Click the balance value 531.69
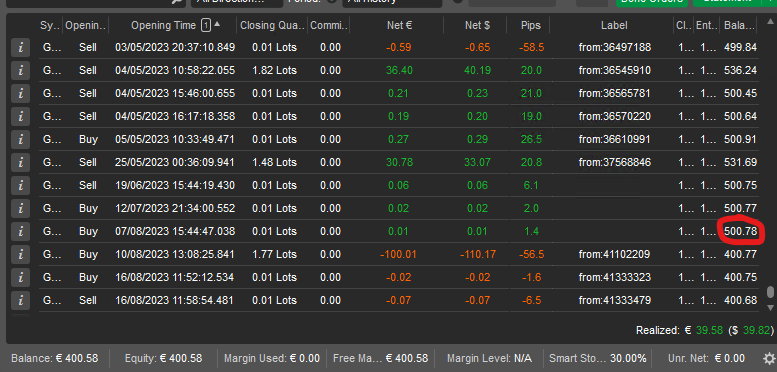Screen dimensions: 777x372 (740, 162)
